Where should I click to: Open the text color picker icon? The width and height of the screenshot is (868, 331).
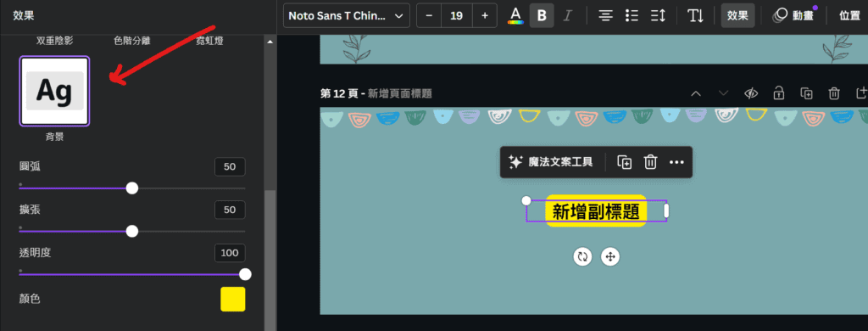click(515, 15)
